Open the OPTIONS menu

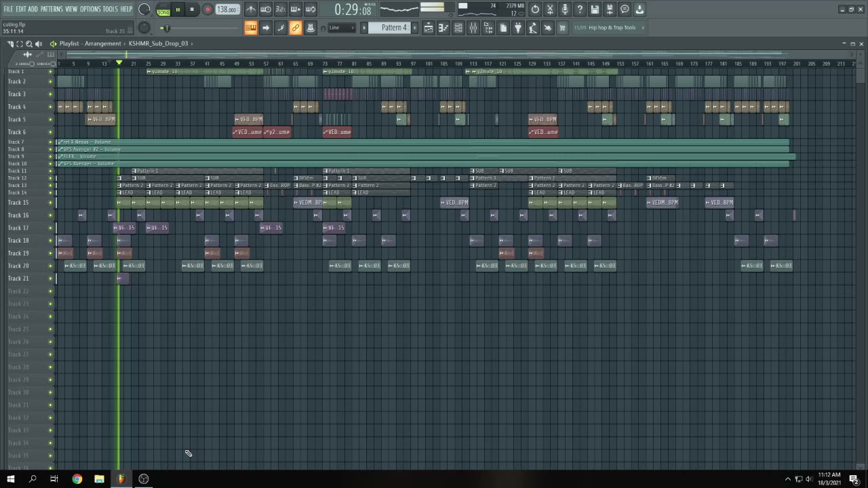click(90, 9)
